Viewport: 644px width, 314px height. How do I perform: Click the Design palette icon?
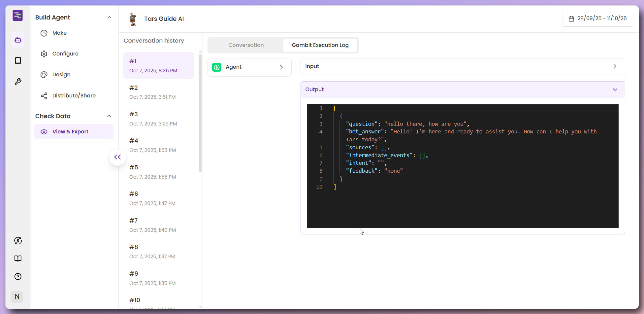(44, 75)
